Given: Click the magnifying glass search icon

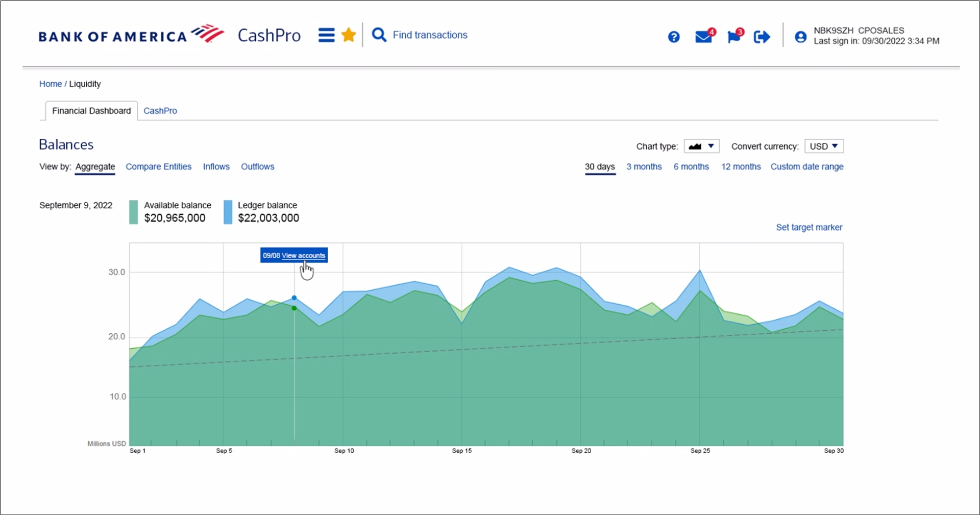Looking at the screenshot, I should 379,35.
